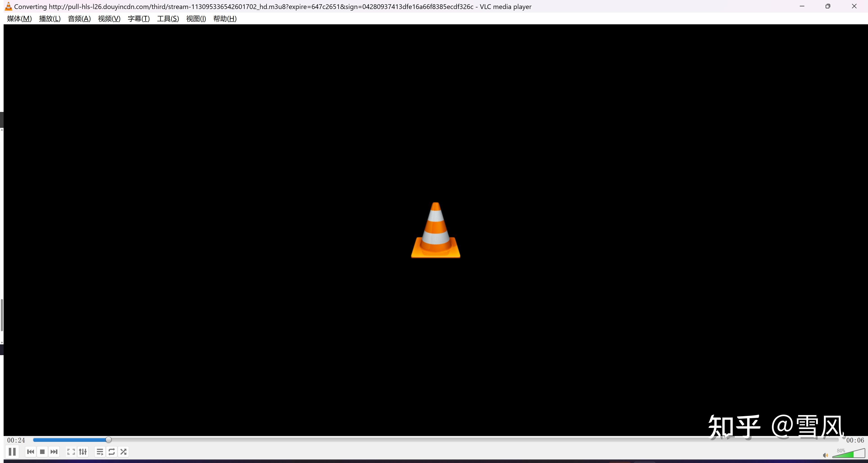This screenshot has width=868, height=463.
Task: Close the VLC media player window
Action: click(x=854, y=6)
